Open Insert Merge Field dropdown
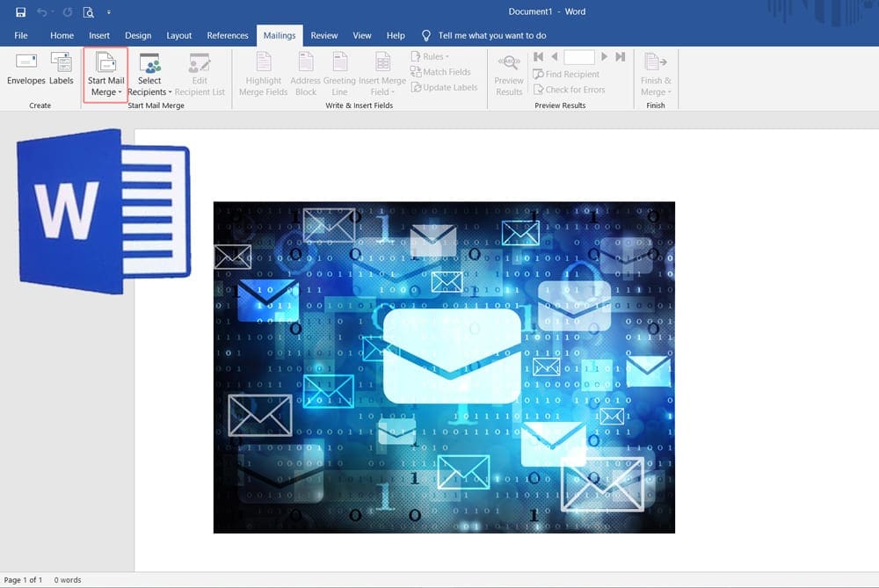Image resolution: width=879 pixels, height=588 pixels. coord(382,74)
